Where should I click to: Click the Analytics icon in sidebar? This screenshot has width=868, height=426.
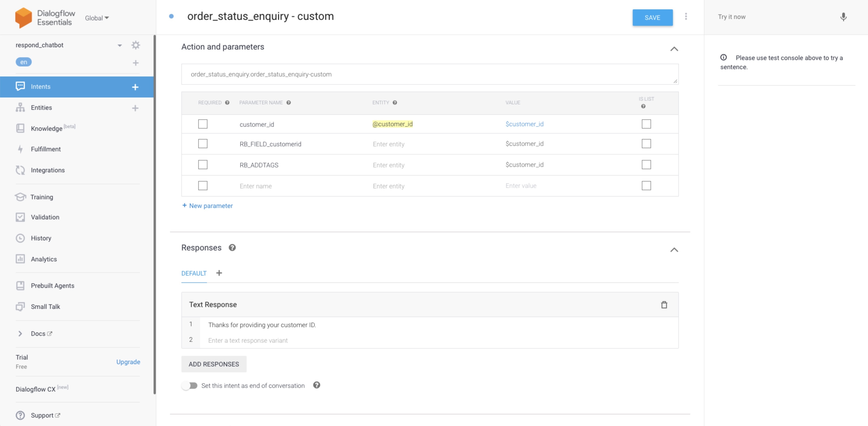[19, 259]
